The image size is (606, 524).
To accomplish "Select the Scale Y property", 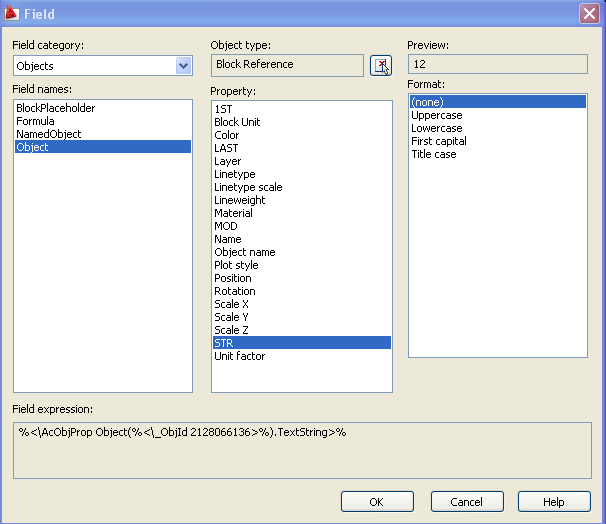I will point(302,317).
